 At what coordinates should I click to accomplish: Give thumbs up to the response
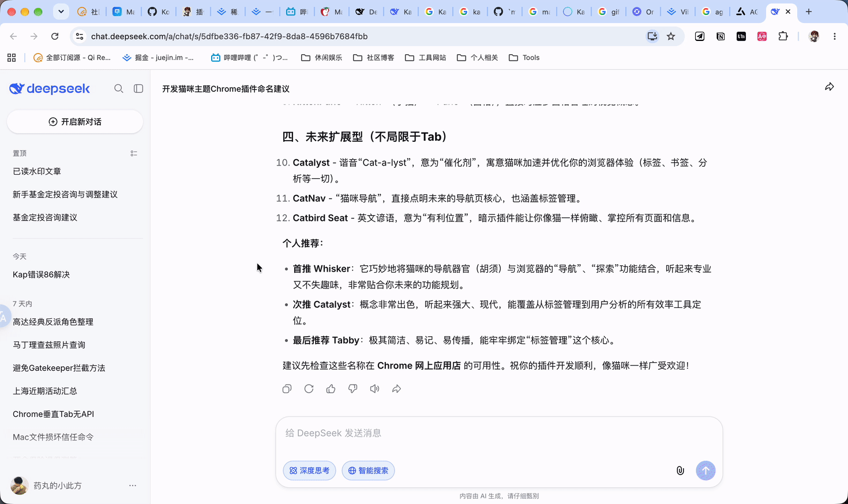pyautogui.click(x=331, y=389)
